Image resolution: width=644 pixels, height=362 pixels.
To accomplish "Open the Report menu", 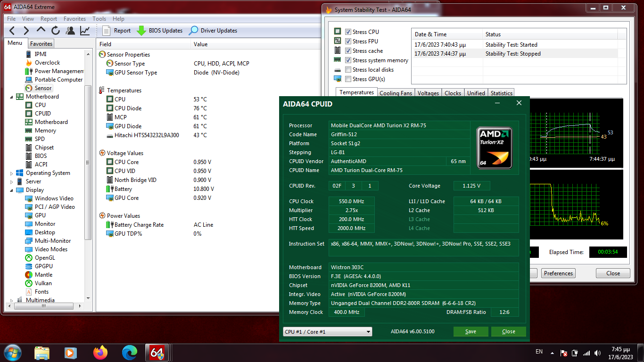I will pos(49,19).
